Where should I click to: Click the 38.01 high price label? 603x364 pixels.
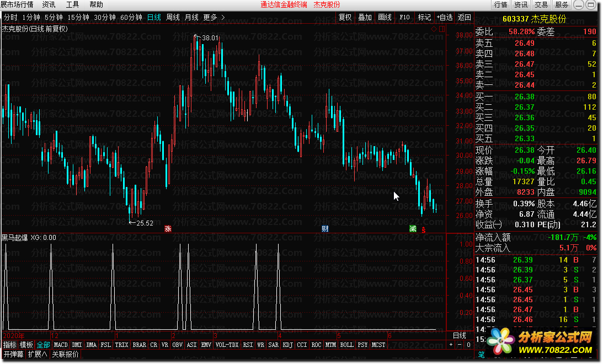pyautogui.click(x=210, y=38)
